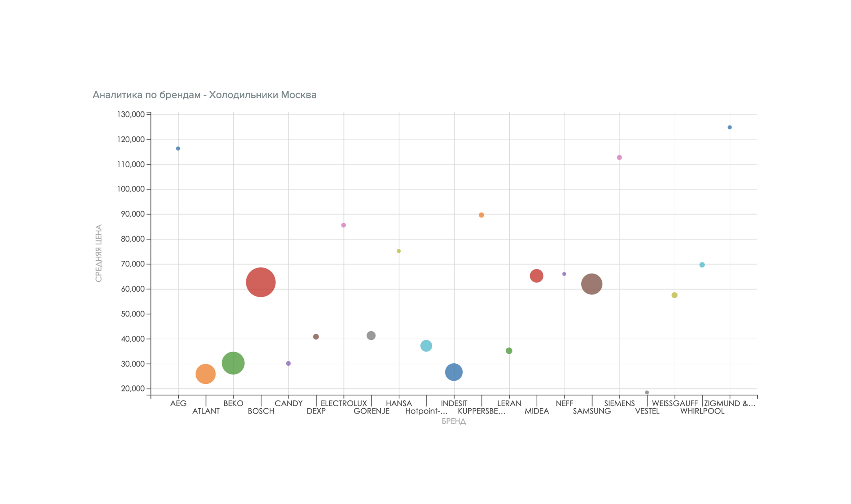Select the olive WEISSGAUFF data point
This screenshot has height=504, width=851.
(x=674, y=295)
